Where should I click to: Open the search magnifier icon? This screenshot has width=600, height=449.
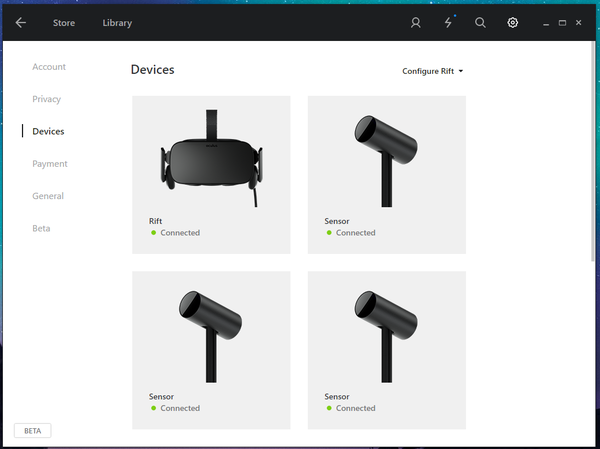tap(480, 23)
